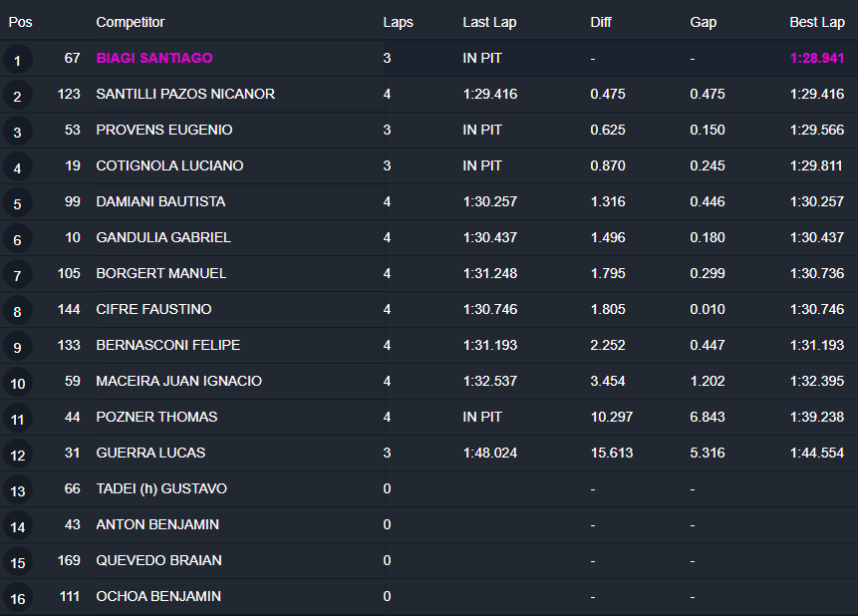Open competitor MACEIRA JUAN IGNACIO
The height and width of the screenshot is (616, 858).
[x=179, y=381]
